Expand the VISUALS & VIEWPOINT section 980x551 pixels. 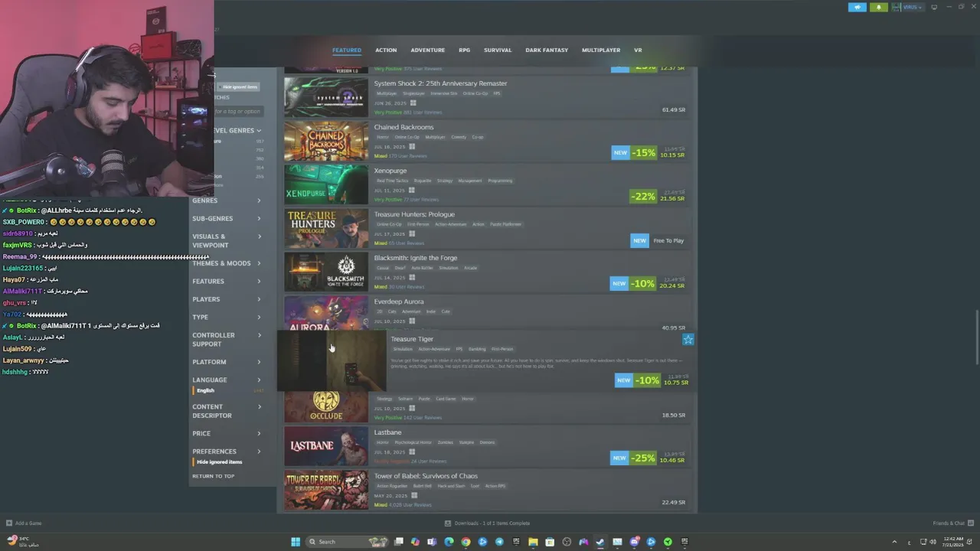(x=226, y=241)
